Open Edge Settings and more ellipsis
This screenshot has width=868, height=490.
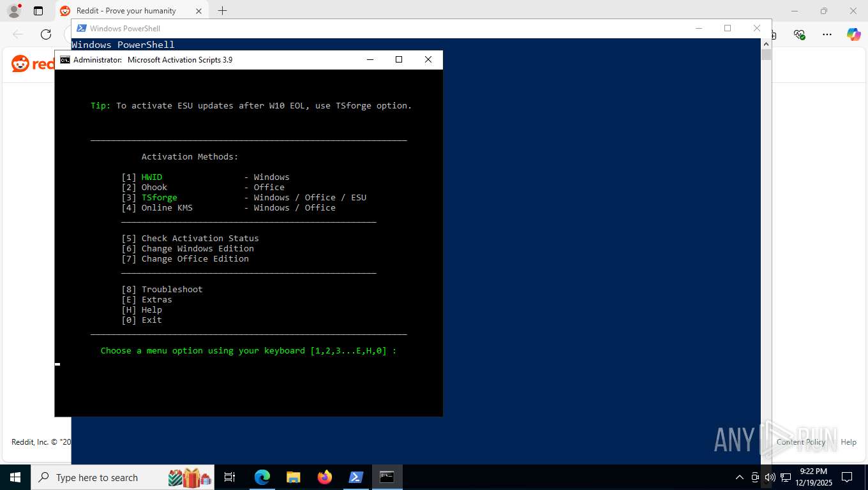coord(827,34)
